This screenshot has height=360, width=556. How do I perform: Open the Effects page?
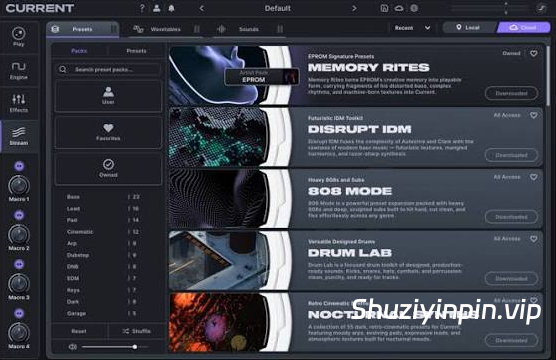point(18,103)
